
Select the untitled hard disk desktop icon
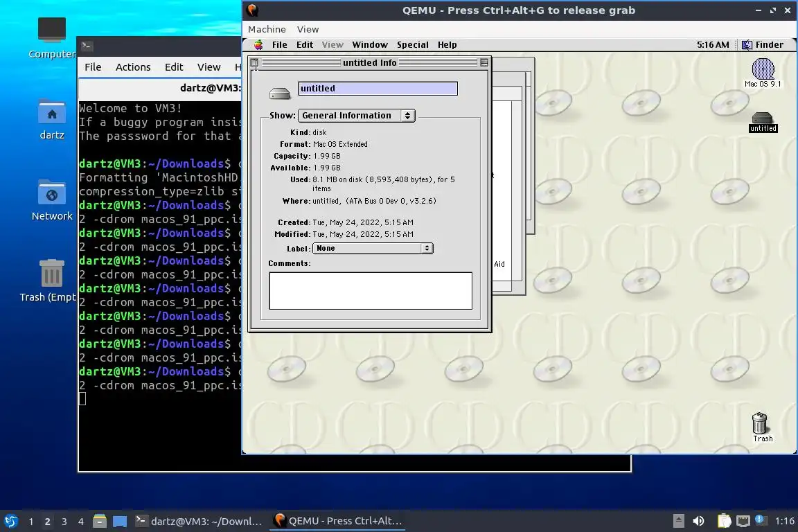tap(763, 122)
